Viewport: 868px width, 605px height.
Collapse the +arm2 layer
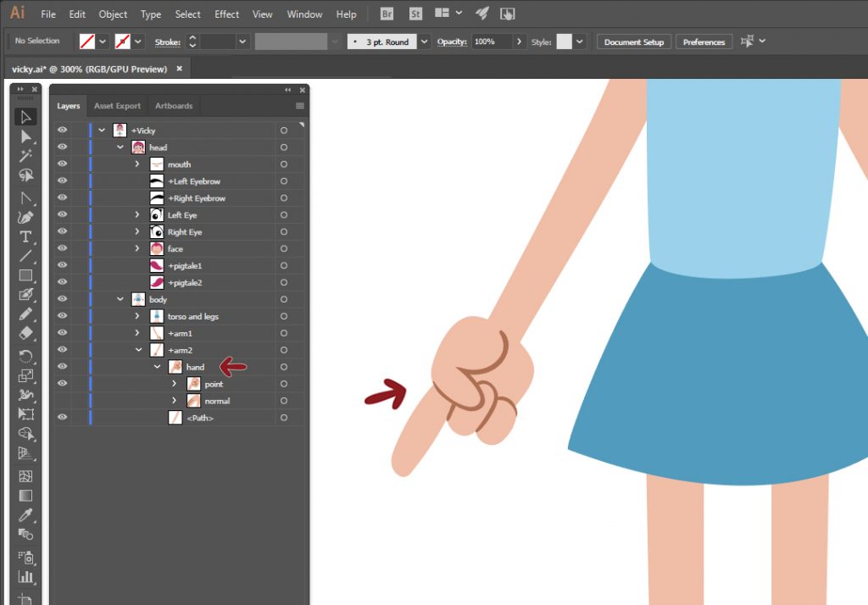(138, 350)
